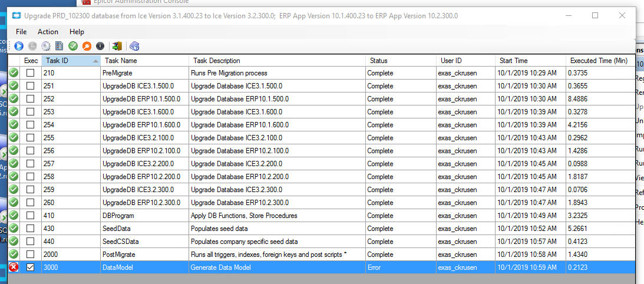Image resolution: width=644 pixels, height=284 pixels.
Task: Run tasks with the blue play icon
Action: [x=19, y=46]
